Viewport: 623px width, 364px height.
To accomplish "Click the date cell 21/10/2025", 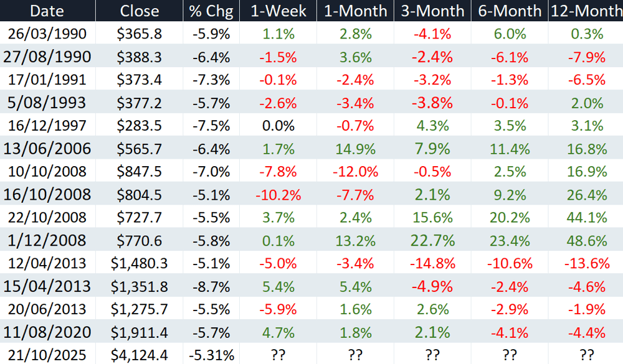I will coord(47,355).
